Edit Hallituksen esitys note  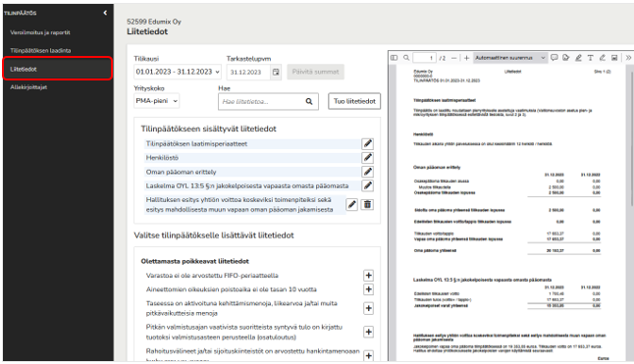351,204
